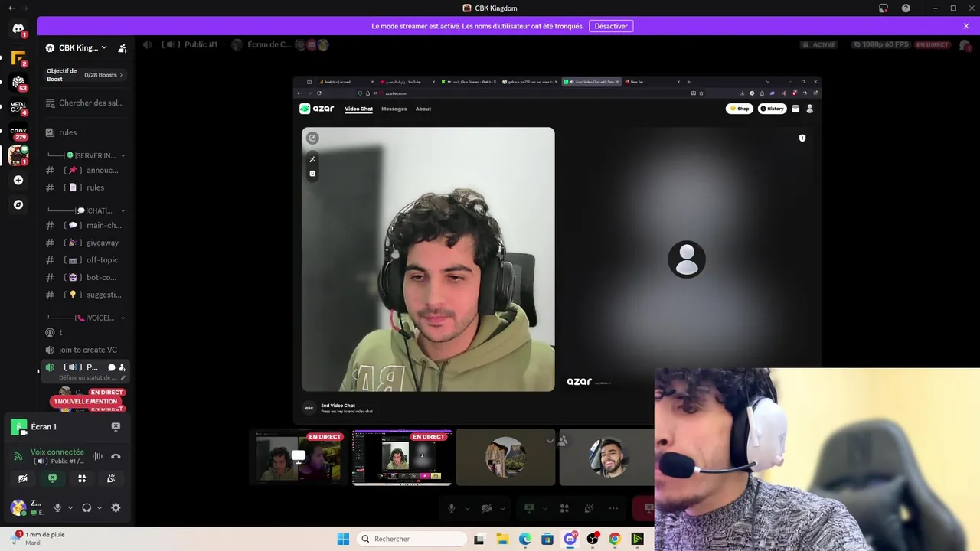Open chat of Public #1 voice channel
980x551 pixels.
click(x=111, y=367)
